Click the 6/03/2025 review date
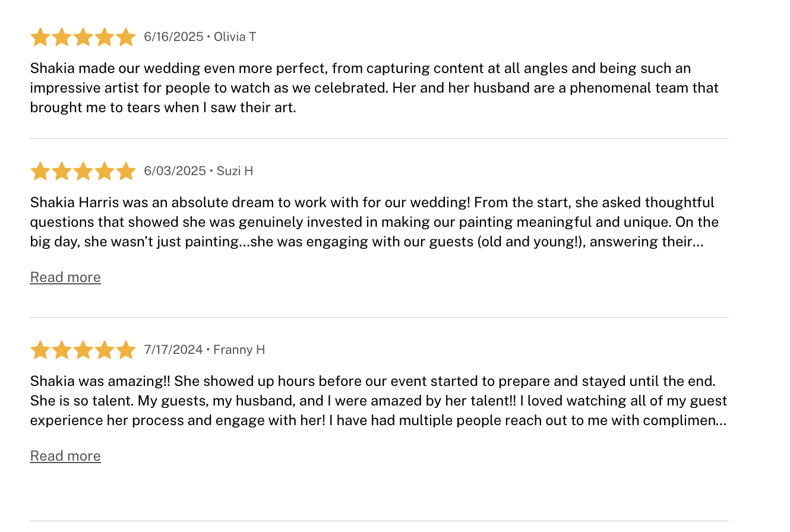 [175, 171]
